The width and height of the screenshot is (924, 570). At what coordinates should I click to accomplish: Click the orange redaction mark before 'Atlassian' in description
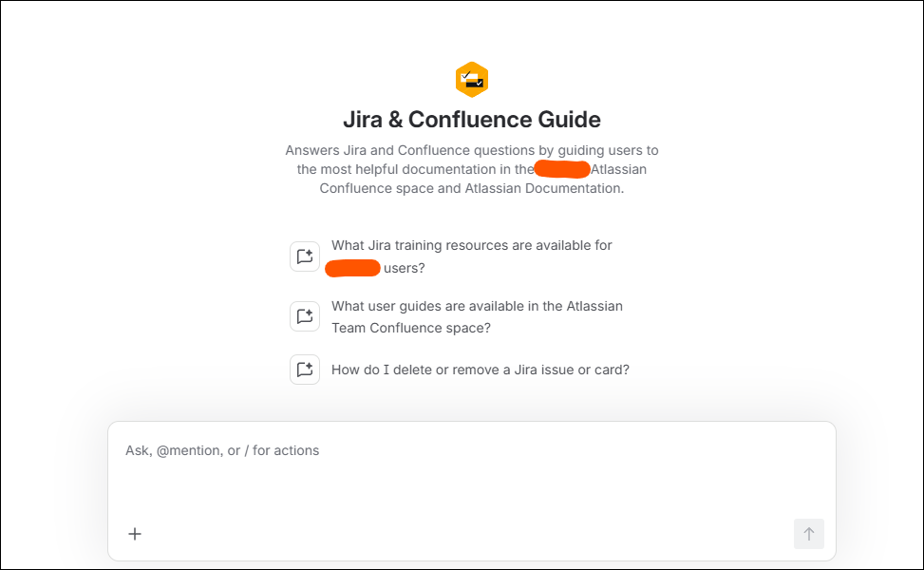coord(561,169)
